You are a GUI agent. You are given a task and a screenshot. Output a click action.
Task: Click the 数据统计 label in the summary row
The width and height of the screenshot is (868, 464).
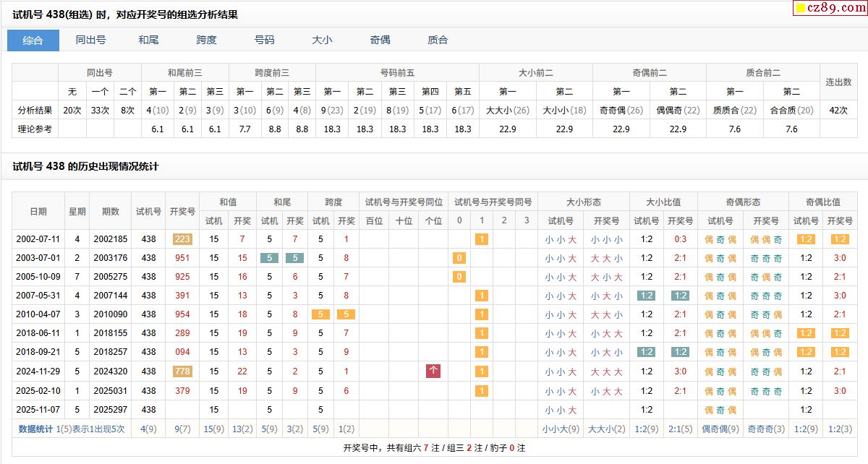click(35, 429)
